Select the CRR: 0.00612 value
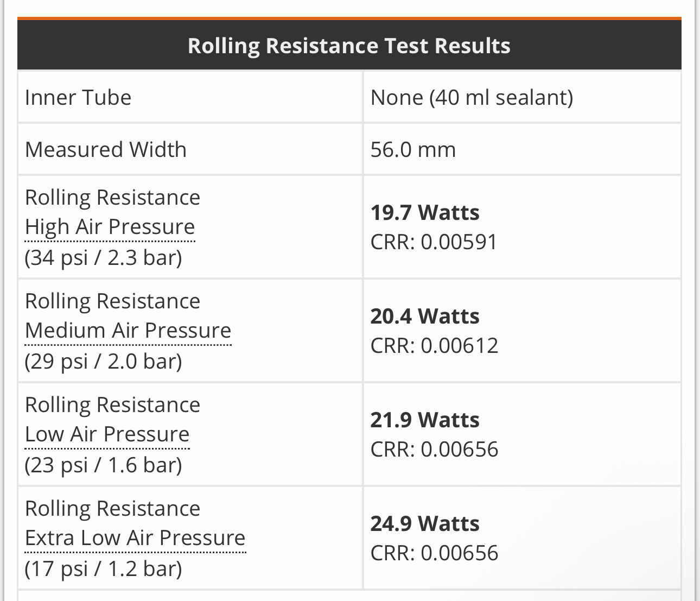The height and width of the screenshot is (601, 700). pyautogui.click(x=434, y=346)
